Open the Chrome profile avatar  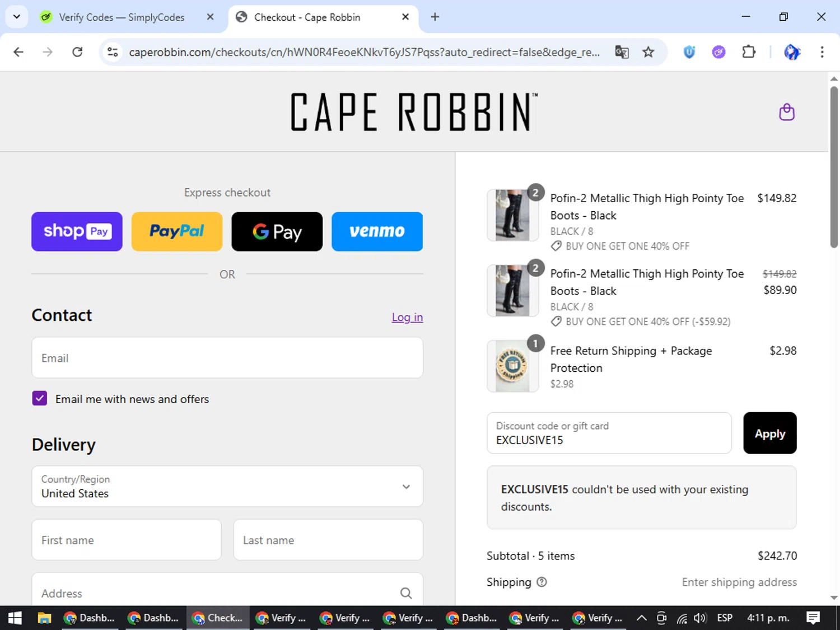pyautogui.click(x=792, y=52)
